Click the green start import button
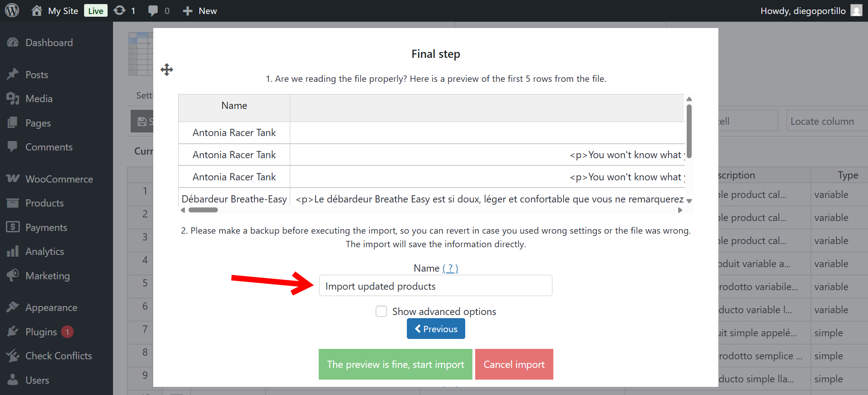The height and width of the screenshot is (395, 868). (x=395, y=364)
